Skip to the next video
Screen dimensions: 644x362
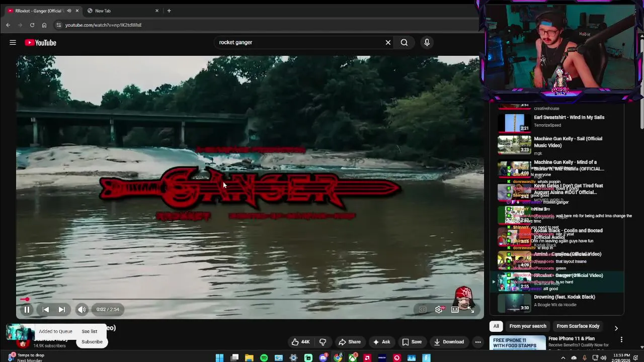click(62, 310)
